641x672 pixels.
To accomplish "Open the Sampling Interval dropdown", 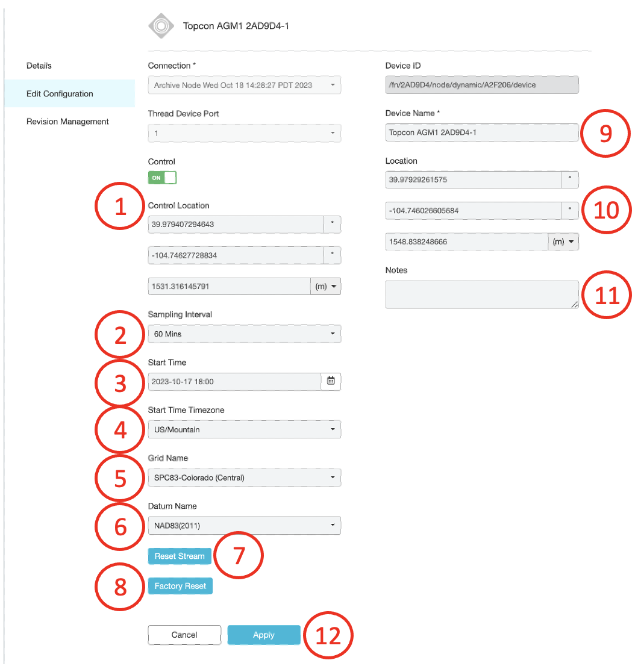I will [244, 334].
